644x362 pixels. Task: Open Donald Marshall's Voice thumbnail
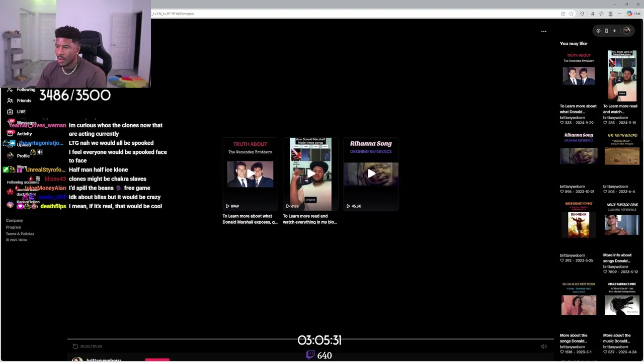pyautogui.click(x=622, y=305)
